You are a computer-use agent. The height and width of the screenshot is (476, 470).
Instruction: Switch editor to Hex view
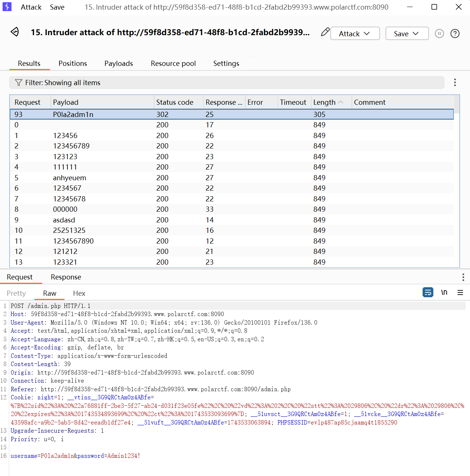coord(79,293)
